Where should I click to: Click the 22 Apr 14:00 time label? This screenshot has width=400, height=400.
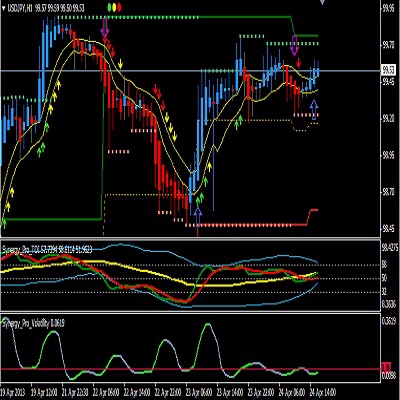[138, 390]
